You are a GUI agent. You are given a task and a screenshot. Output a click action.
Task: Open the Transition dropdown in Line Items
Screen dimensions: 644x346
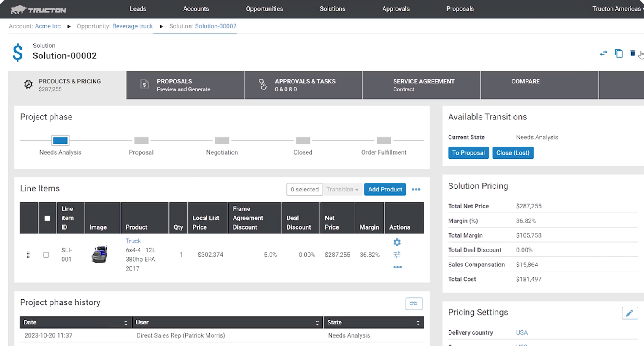point(342,189)
